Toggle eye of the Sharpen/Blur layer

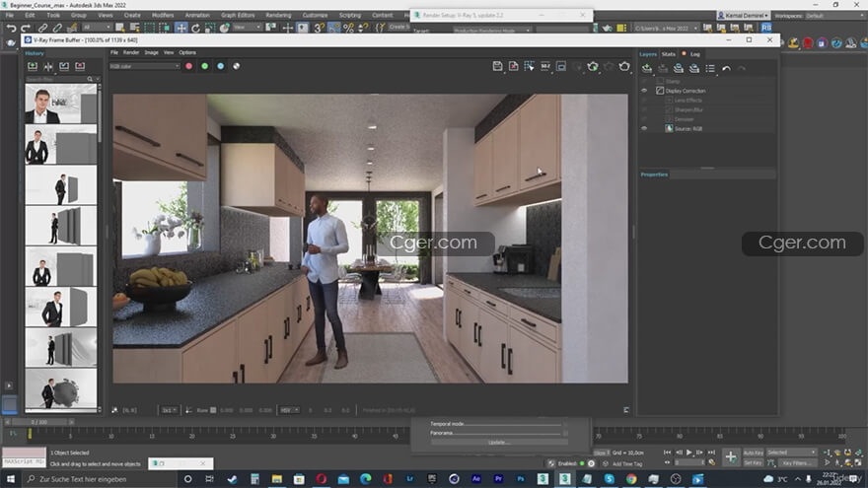[x=644, y=109]
